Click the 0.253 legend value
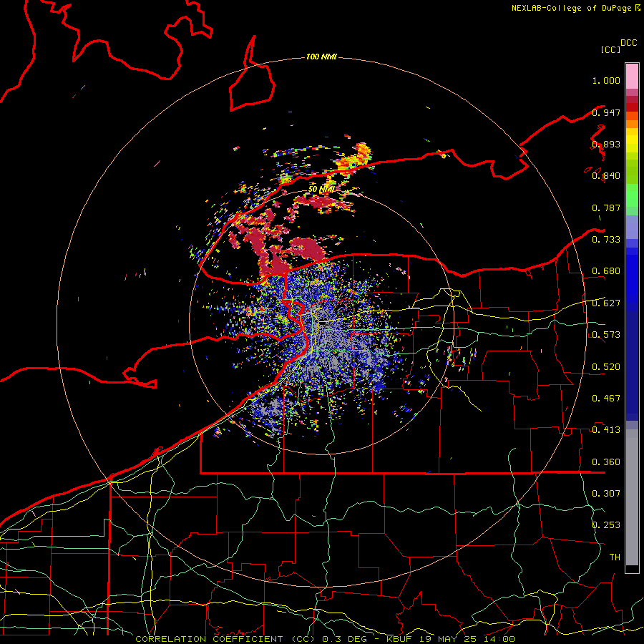 [x=606, y=525]
